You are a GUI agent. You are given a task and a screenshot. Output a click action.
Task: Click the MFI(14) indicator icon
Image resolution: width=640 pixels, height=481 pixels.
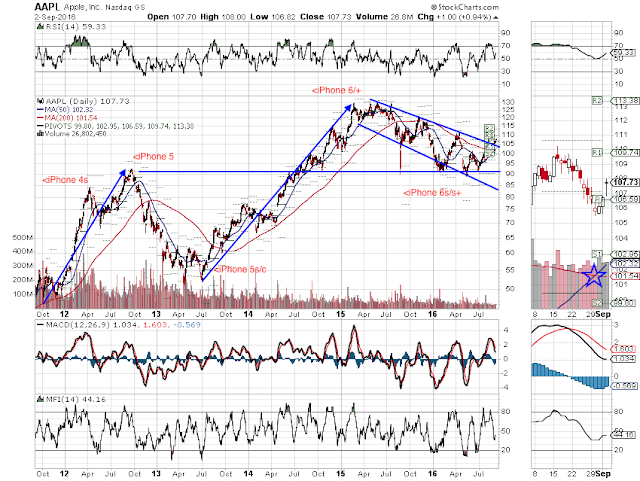pos(40,399)
